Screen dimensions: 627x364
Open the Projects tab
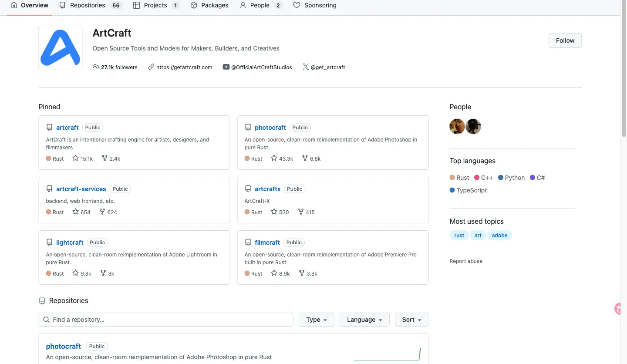156,5
